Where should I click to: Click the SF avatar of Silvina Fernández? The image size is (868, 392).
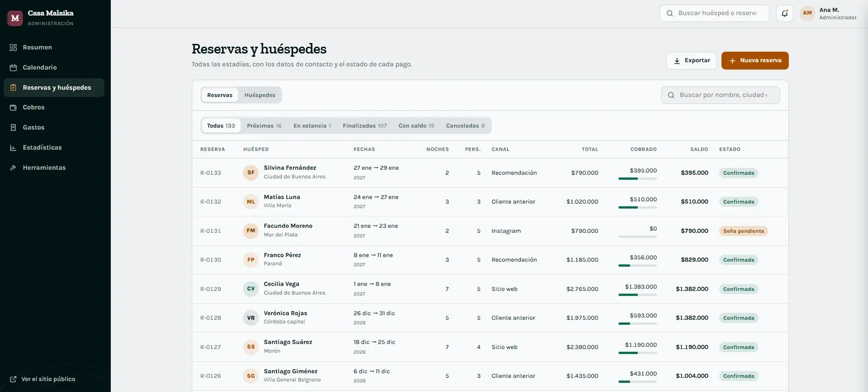tap(251, 172)
